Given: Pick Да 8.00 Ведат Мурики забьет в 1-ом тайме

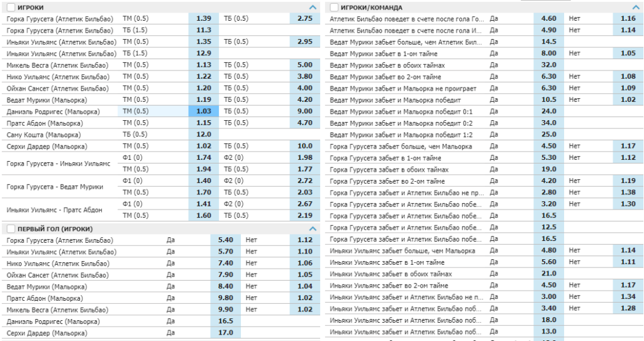Looking at the screenshot, I should [x=548, y=53].
